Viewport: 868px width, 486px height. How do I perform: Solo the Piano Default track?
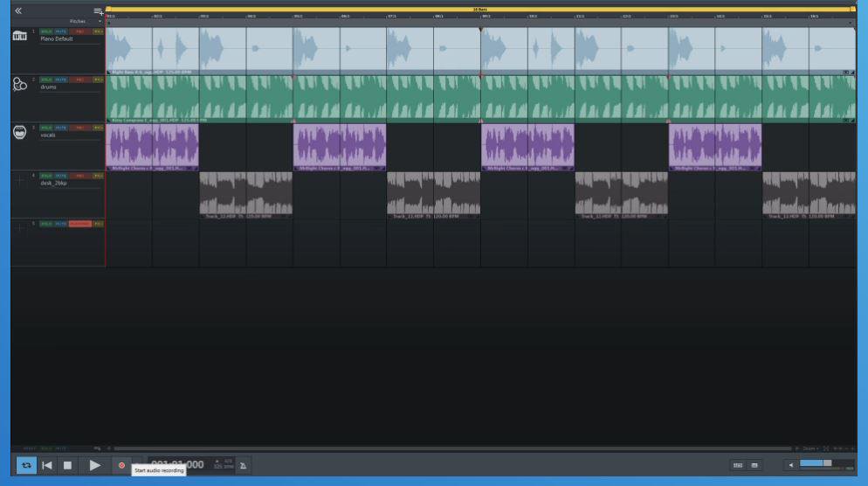coord(46,31)
